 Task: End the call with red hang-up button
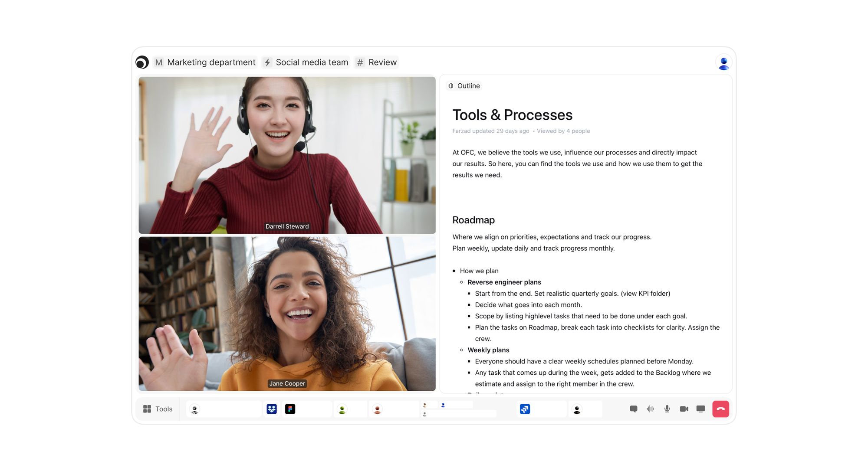tap(720, 409)
